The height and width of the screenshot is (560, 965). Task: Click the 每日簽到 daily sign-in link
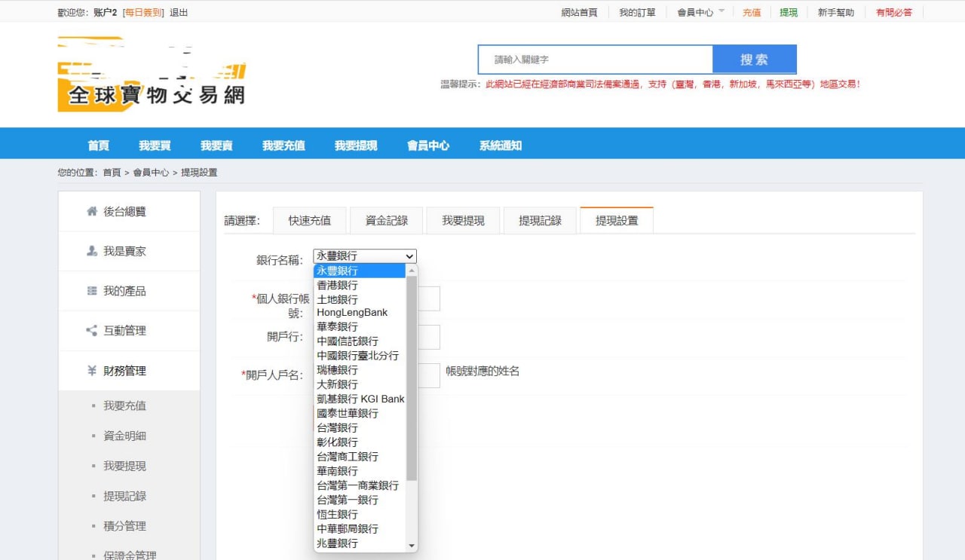point(143,12)
